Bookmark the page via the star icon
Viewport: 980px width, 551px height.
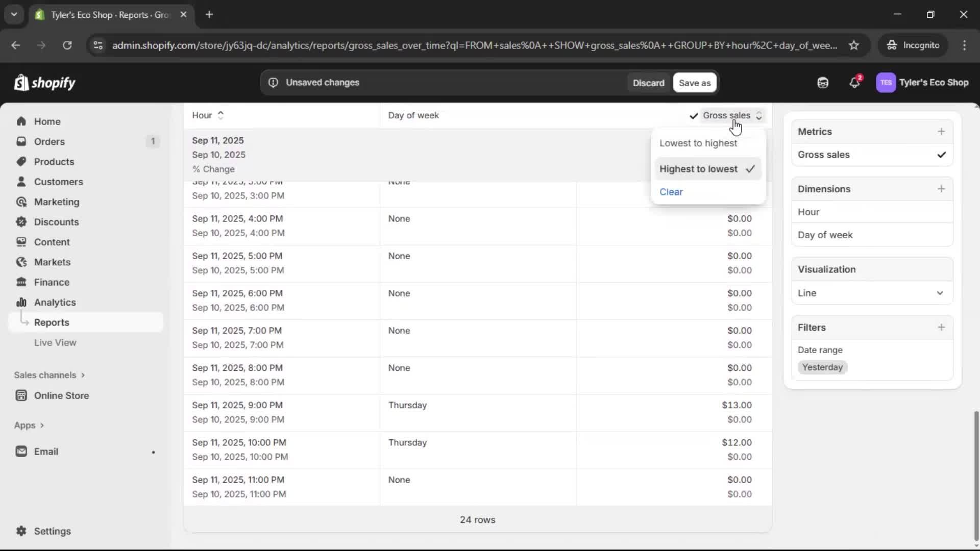click(x=854, y=45)
